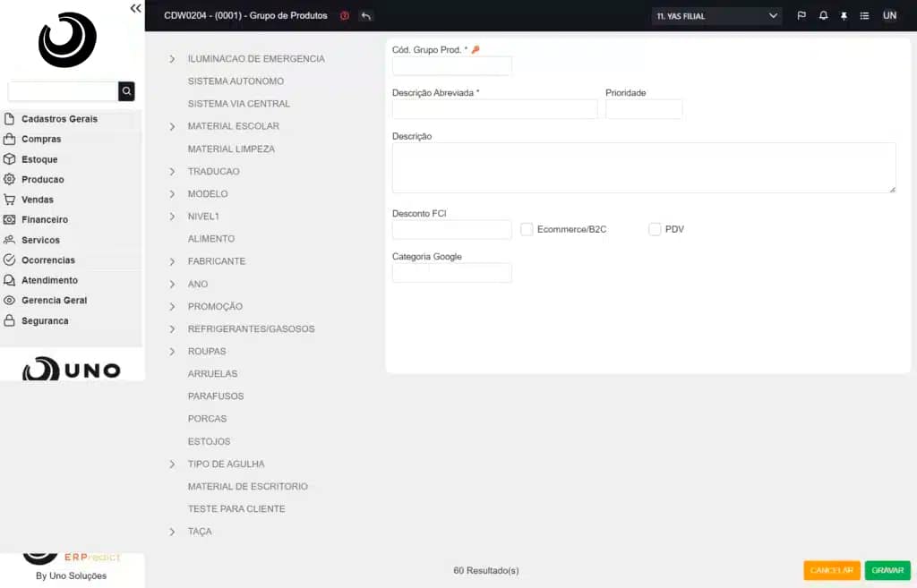Select MATERIAL DE ESCRITORIO in the tree
Screen dimensions: 917x588
pos(247,487)
